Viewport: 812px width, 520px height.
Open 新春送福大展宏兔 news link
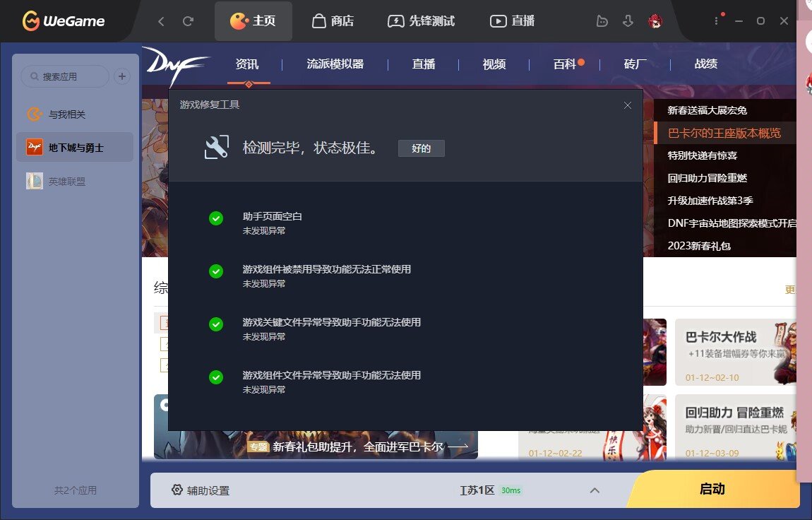707,110
